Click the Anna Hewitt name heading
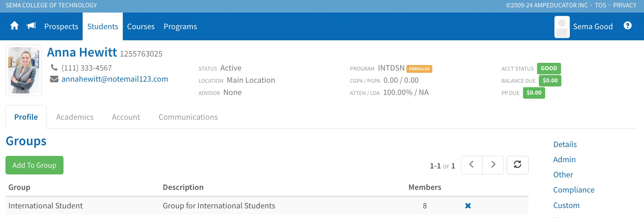This screenshot has height=218, width=644. [x=82, y=52]
